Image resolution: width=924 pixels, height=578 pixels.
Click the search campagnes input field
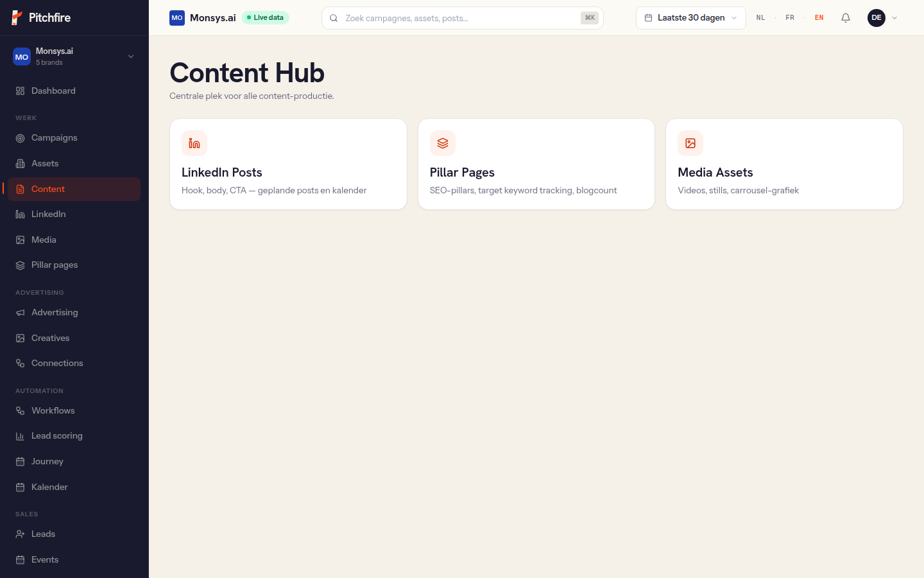click(x=462, y=18)
